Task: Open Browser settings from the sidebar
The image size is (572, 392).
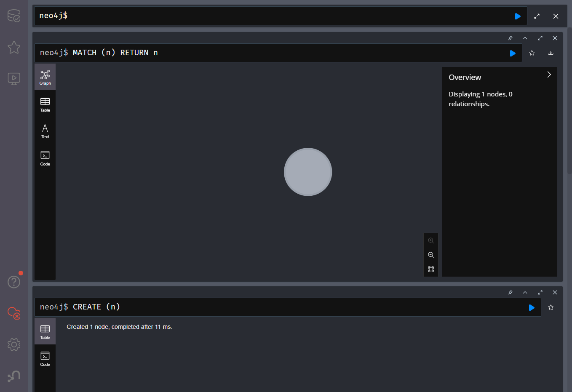Action: 14,344
